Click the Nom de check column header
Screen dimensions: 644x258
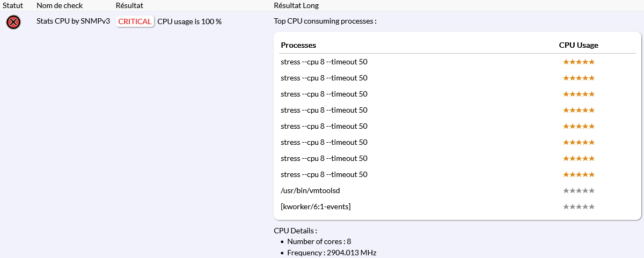[60, 5]
